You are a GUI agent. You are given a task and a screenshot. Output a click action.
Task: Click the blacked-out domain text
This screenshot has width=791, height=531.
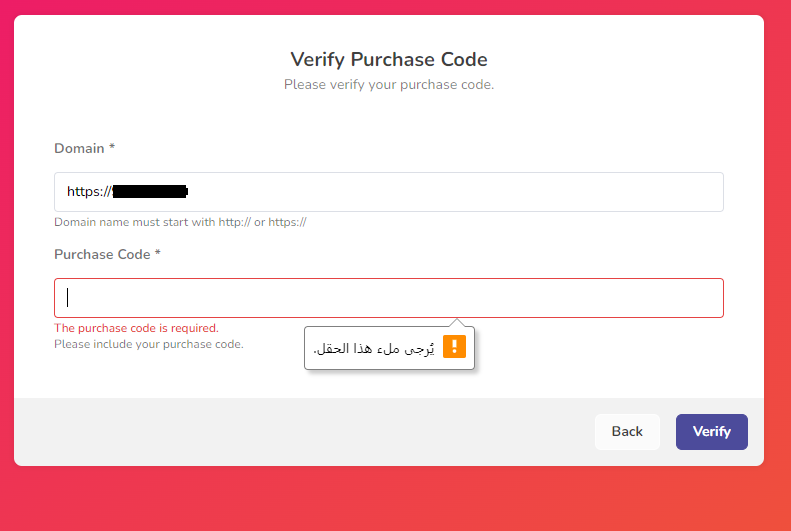tap(150, 192)
